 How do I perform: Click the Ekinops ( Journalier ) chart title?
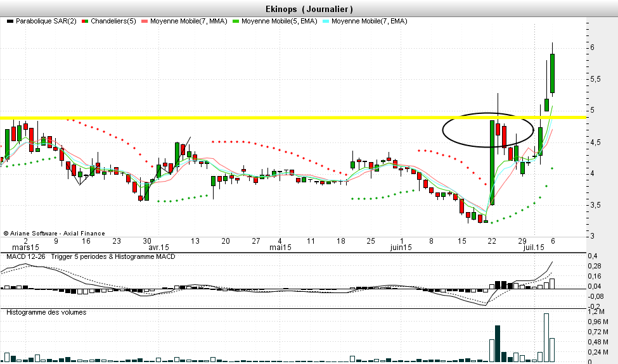[309, 9]
